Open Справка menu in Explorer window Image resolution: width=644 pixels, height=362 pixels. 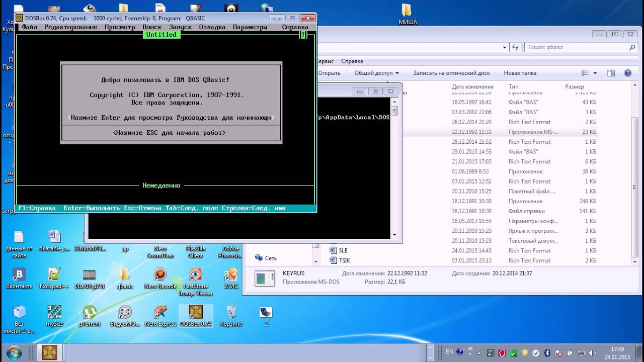click(x=352, y=61)
